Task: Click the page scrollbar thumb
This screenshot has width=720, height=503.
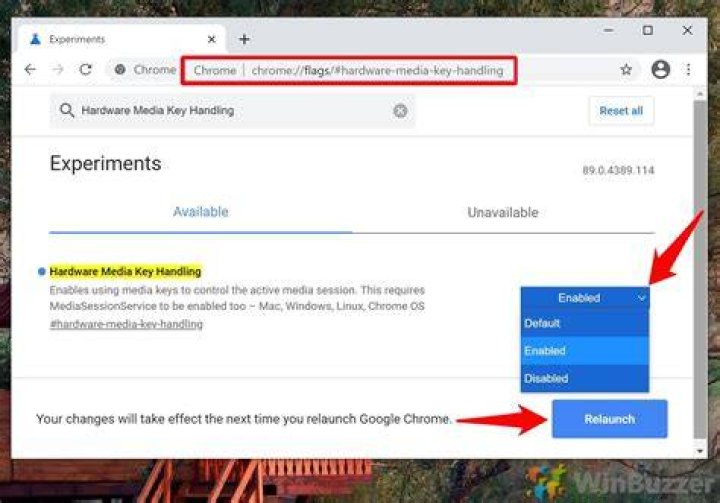Action: [x=700, y=269]
